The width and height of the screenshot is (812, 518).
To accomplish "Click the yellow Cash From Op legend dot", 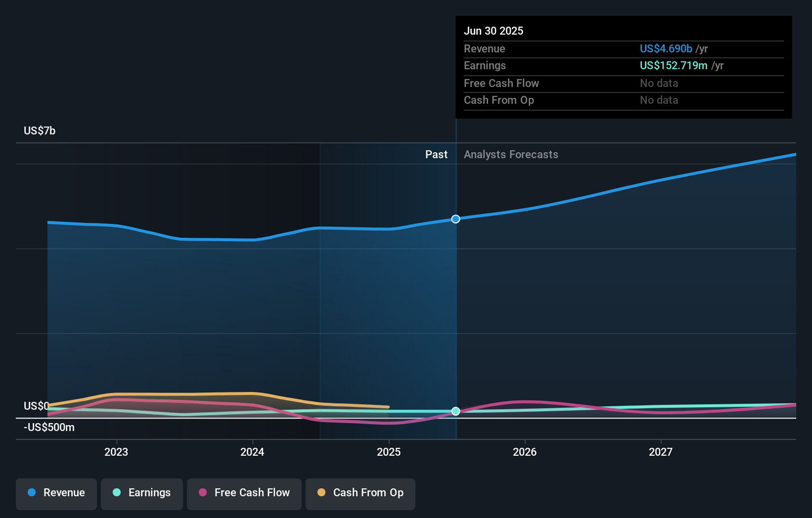I will point(321,493).
